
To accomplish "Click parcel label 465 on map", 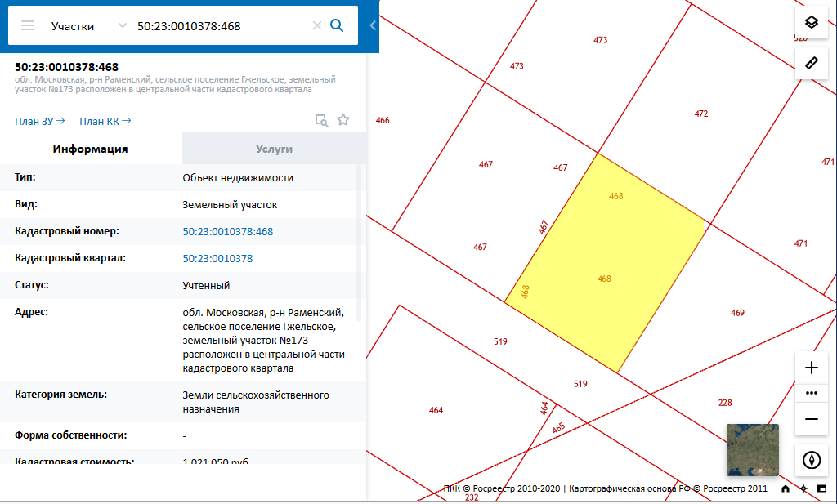I will point(558,428).
